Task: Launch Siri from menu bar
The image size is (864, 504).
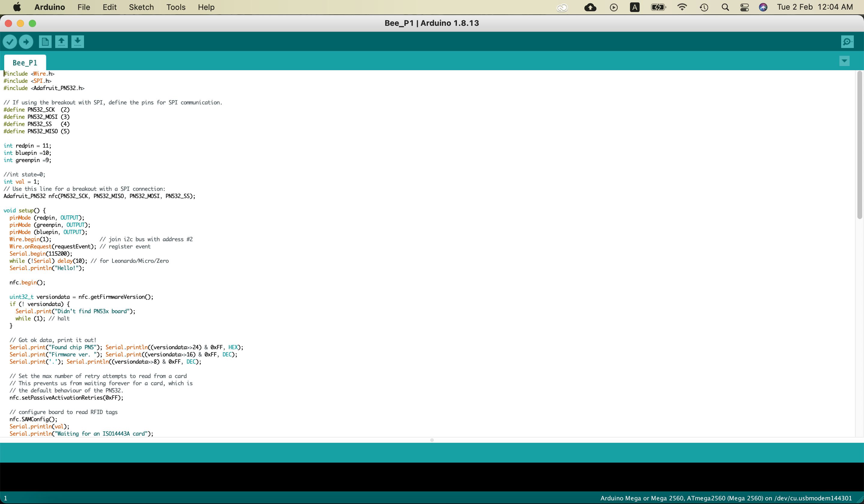Action: (x=763, y=7)
